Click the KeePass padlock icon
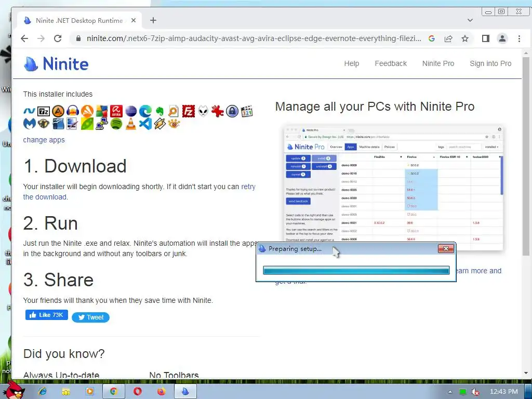The height and width of the screenshot is (399, 532). tap(232, 111)
